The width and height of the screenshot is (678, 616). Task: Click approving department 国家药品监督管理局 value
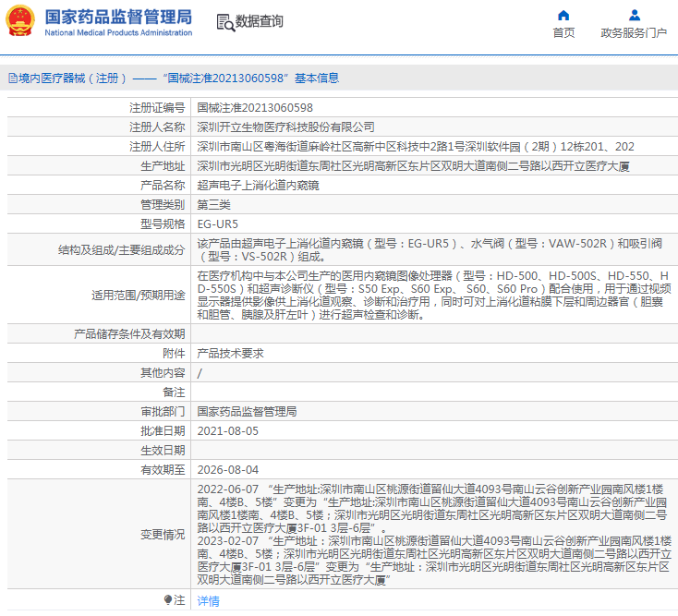pyautogui.click(x=247, y=412)
